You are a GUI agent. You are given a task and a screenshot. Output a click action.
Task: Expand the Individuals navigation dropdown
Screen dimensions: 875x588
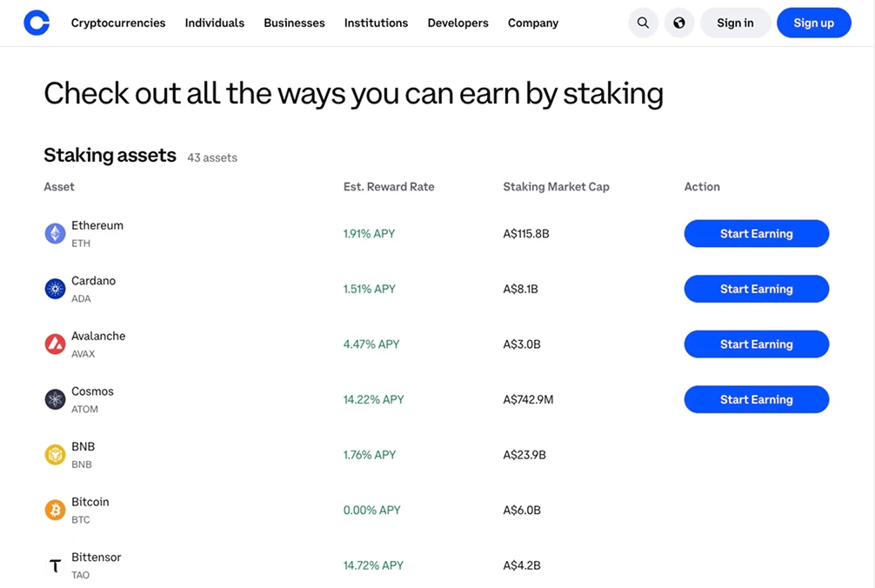tap(214, 23)
